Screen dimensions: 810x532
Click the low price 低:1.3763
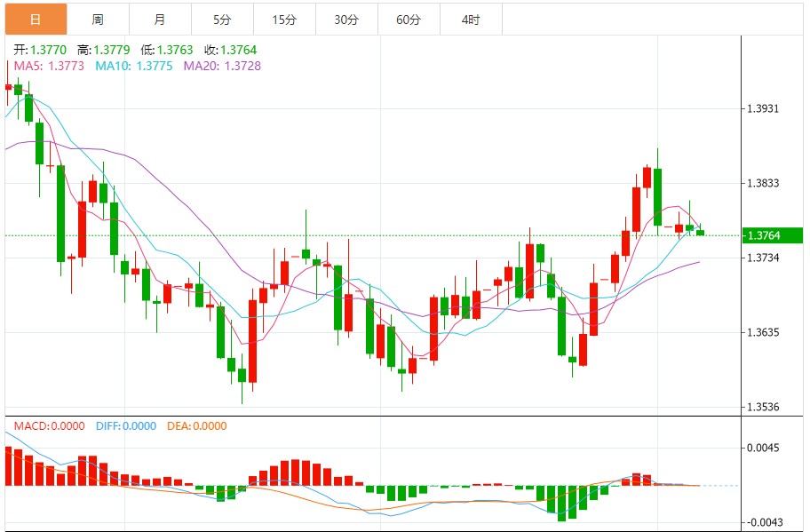pos(167,50)
